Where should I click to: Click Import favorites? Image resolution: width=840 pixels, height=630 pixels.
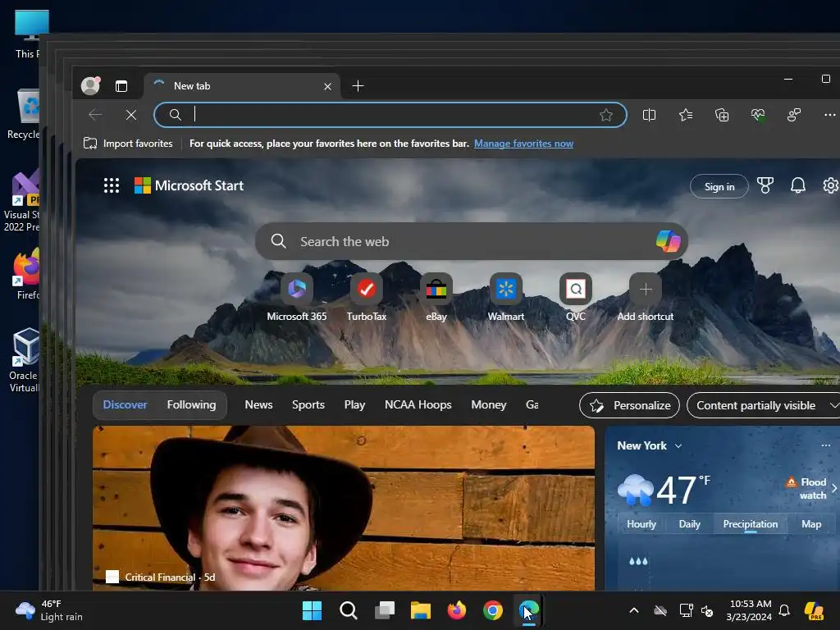tap(128, 144)
